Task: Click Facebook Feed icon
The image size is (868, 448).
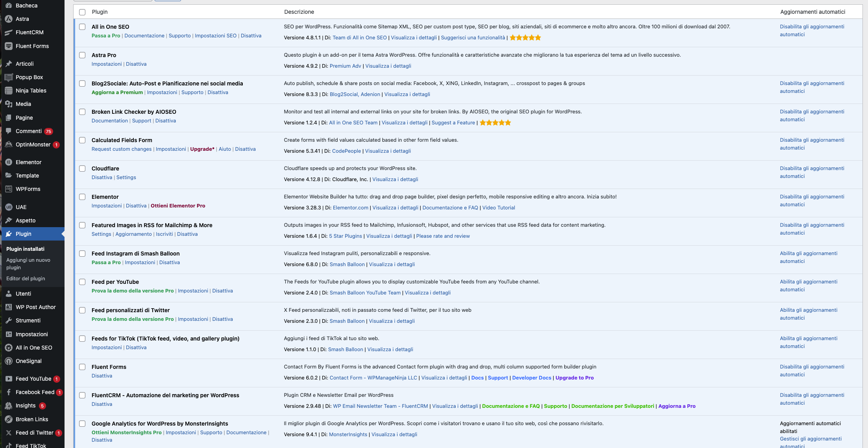Action: point(9,392)
